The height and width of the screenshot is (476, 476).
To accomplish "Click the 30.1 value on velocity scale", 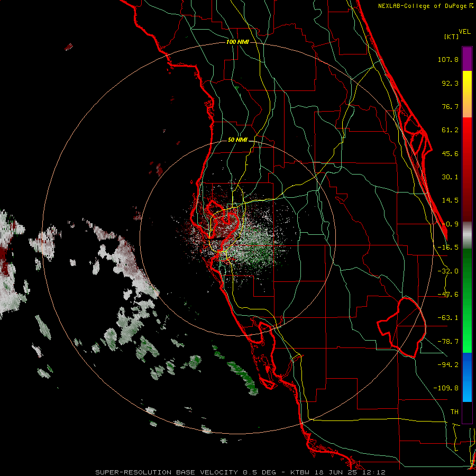I will (450, 177).
